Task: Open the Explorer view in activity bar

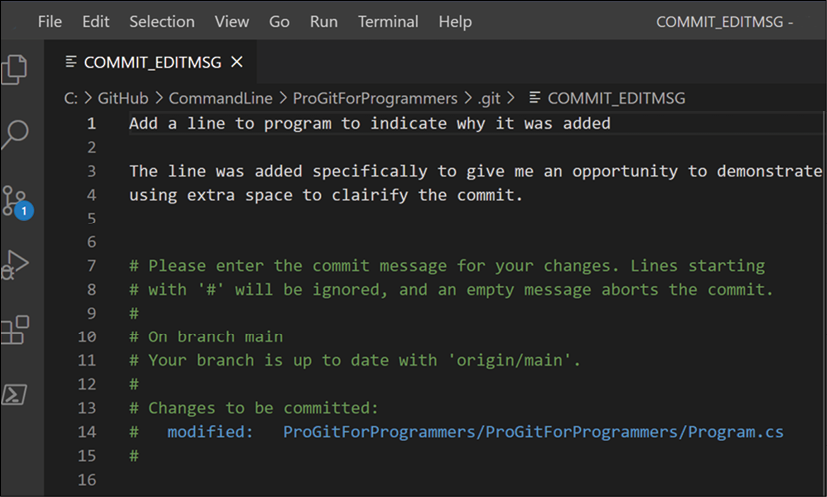Action: pos(14,69)
